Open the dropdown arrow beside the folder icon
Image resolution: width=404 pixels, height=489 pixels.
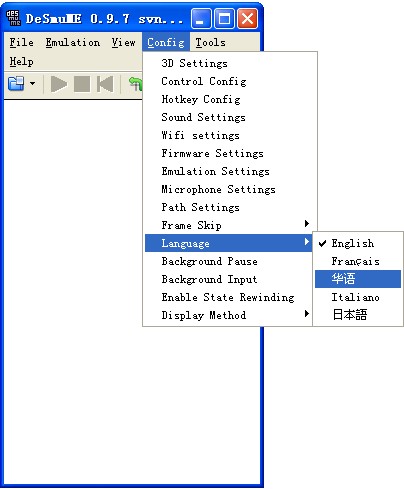click(x=32, y=83)
